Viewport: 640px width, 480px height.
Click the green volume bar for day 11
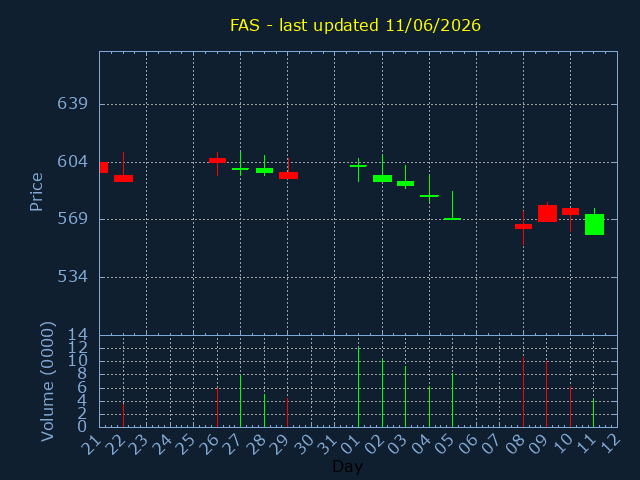coord(593,413)
